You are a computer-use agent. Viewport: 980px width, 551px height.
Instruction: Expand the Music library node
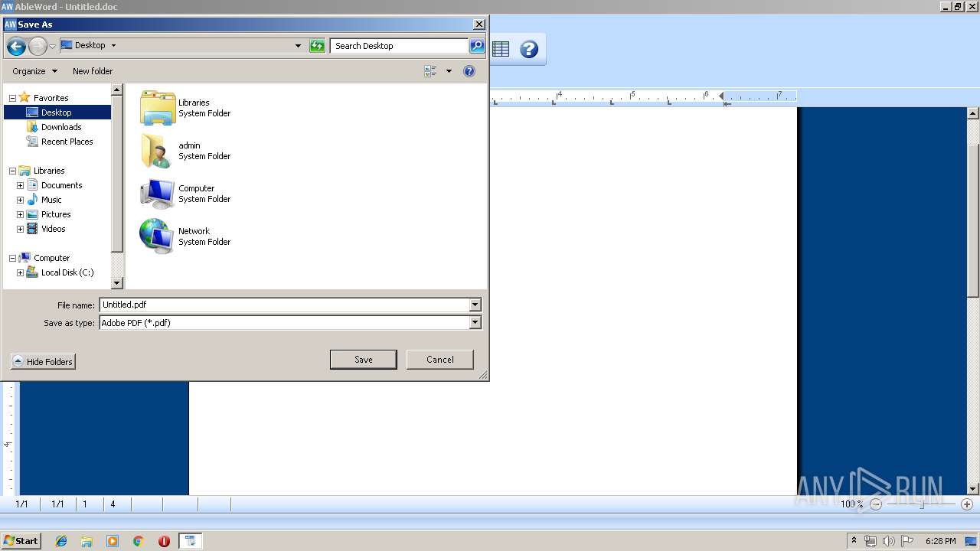[x=21, y=200]
